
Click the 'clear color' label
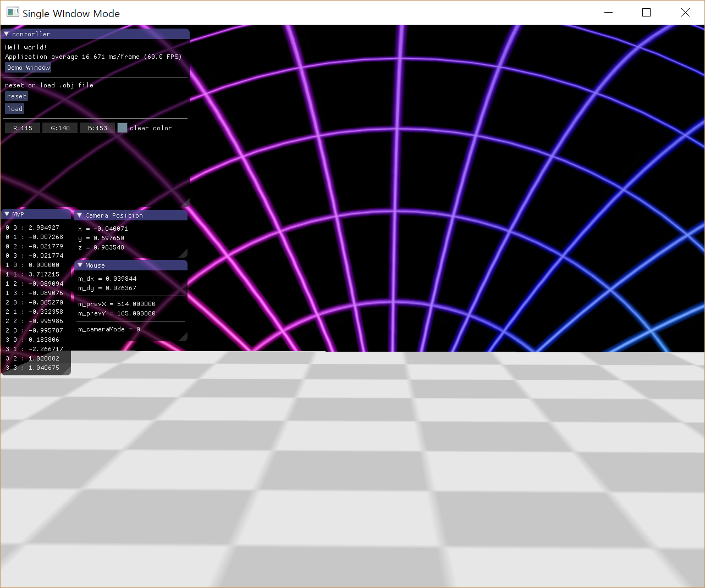pyautogui.click(x=151, y=128)
